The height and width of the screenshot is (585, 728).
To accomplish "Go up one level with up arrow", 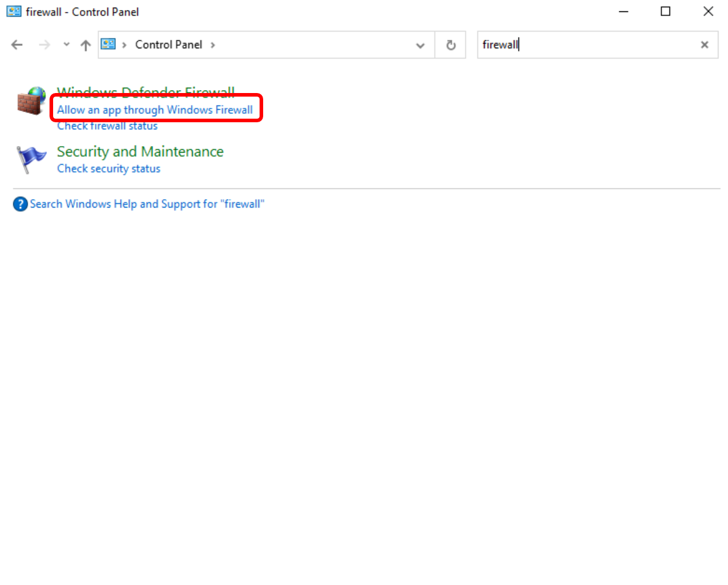I will (86, 45).
